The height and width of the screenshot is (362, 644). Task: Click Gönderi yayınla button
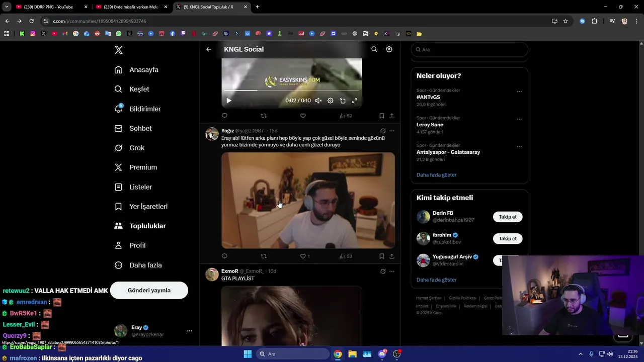[x=149, y=290]
